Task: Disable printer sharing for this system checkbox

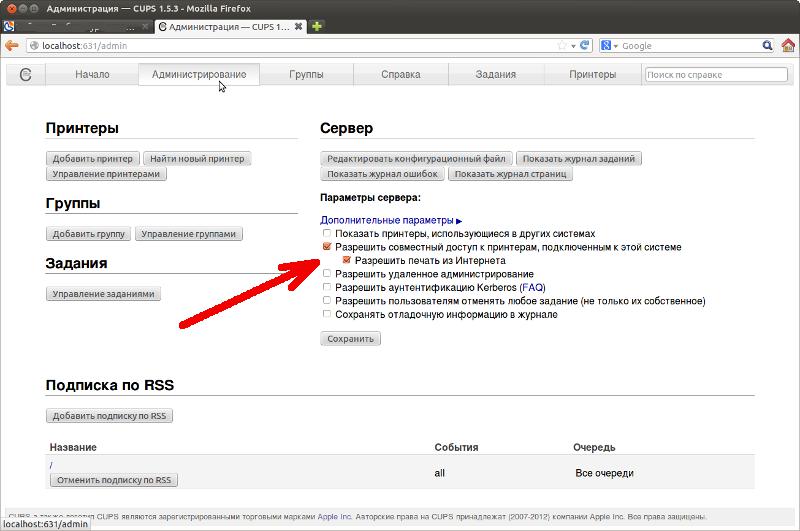Action: point(327,247)
